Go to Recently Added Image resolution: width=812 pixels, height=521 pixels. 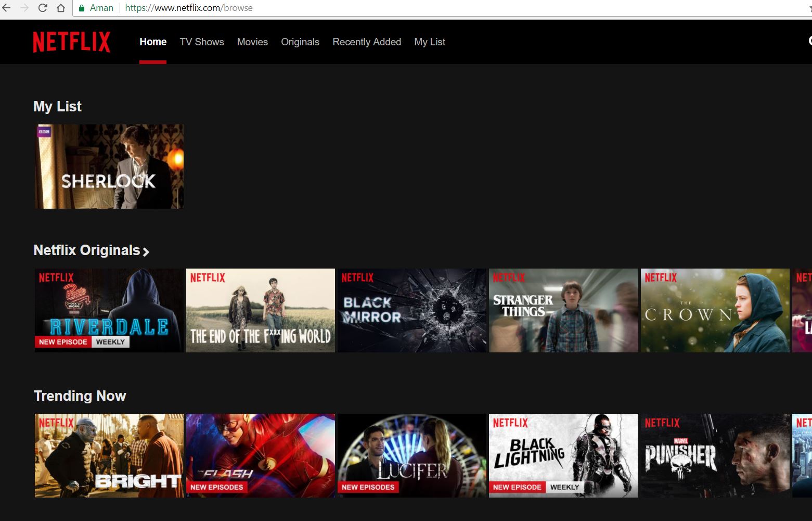click(366, 42)
